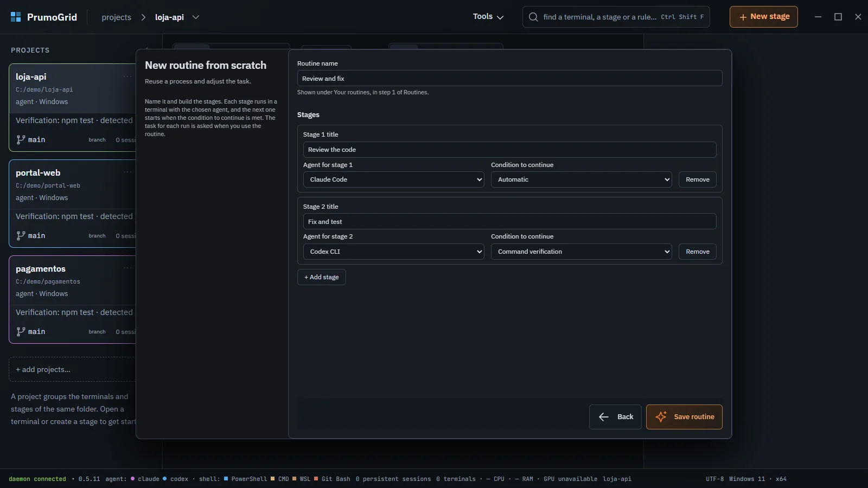Click the WSL shell indicator
Viewport: 868px width, 488px height.
tap(302, 479)
